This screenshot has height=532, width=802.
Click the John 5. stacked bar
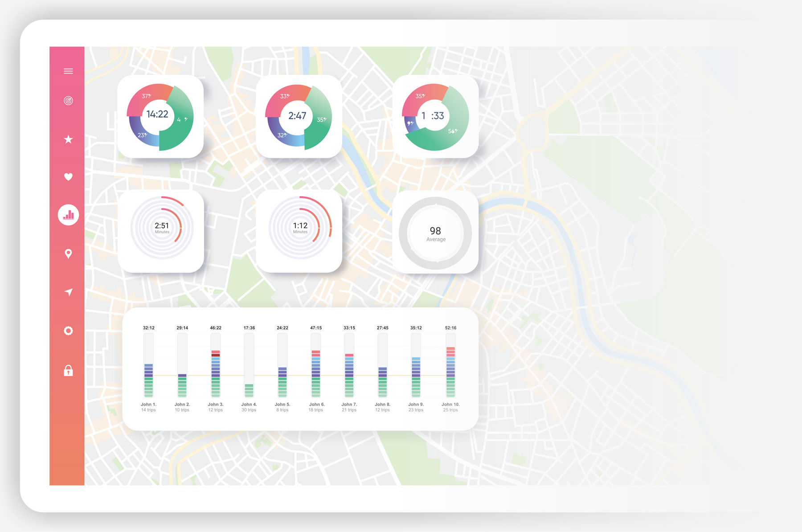pyautogui.click(x=282, y=365)
